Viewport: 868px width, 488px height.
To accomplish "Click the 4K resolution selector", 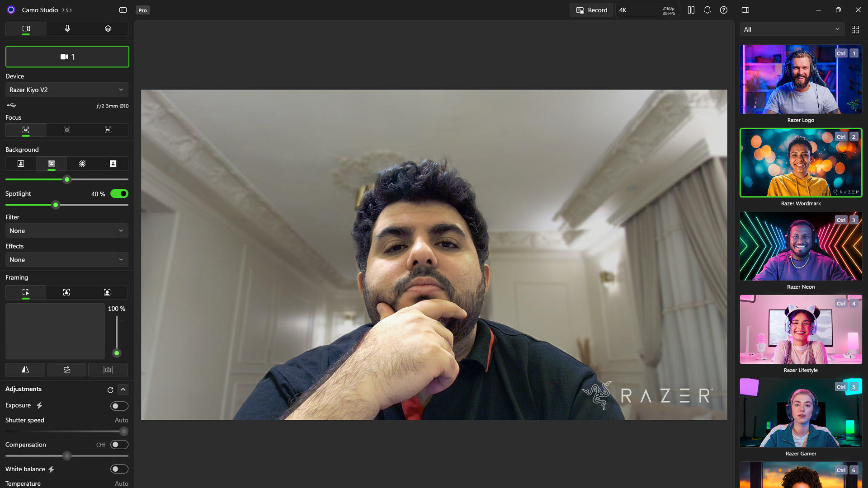I will pos(647,10).
